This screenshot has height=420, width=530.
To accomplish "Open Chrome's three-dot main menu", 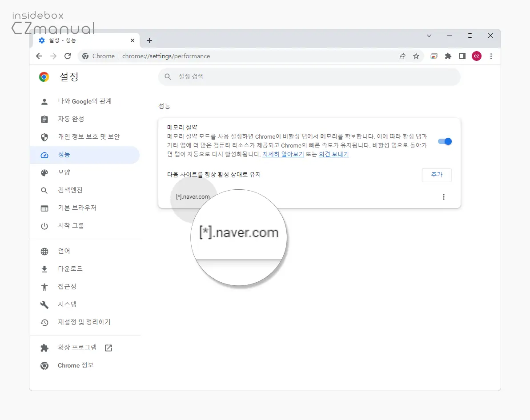I will (491, 56).
